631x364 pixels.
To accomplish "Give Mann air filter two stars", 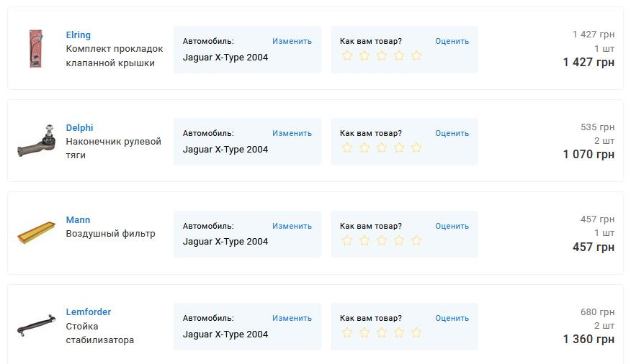I will [364, 240].
